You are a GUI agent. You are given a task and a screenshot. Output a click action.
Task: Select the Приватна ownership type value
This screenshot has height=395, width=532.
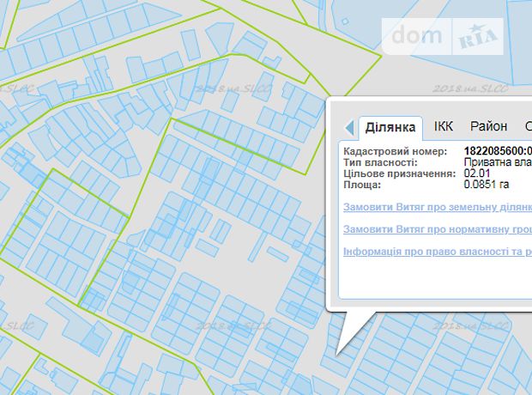pyautogui.click(x=498, y=162)
